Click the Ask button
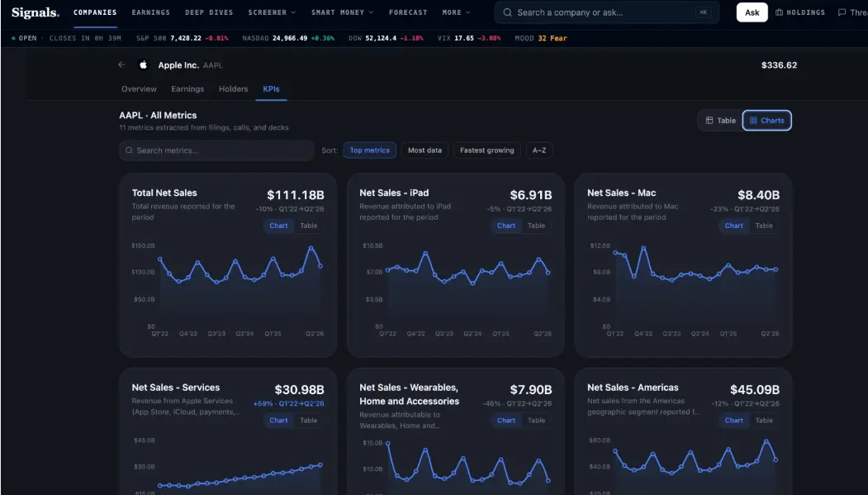The height and width of the screenshot is (495, 868). (752, 12)
